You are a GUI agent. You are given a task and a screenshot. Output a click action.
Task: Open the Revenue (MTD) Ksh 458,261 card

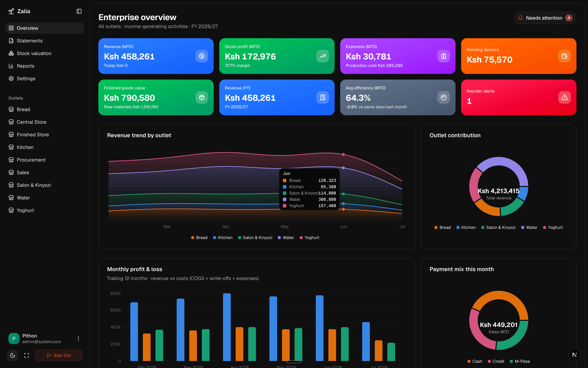point(156,56)
